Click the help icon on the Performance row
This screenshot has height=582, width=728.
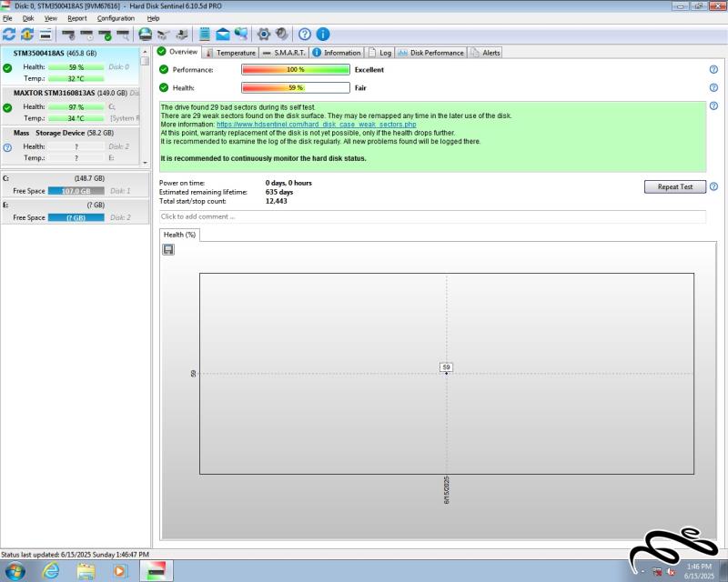click(713, 70)
